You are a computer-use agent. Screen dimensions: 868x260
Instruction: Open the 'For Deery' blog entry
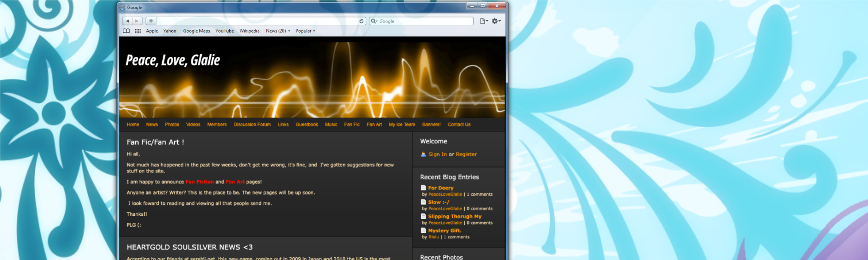440,188
